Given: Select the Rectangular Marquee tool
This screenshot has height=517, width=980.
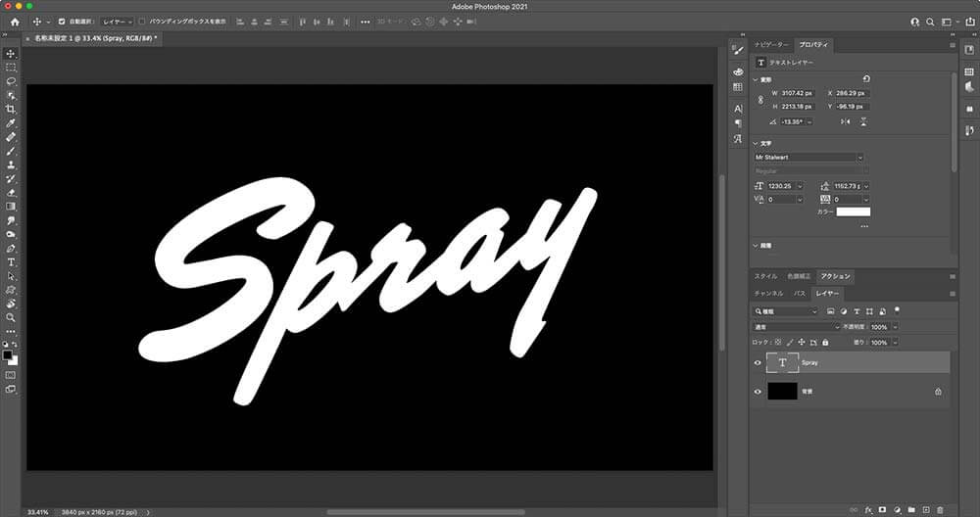Looking at the screenshot, I should [x=11, y=68].
